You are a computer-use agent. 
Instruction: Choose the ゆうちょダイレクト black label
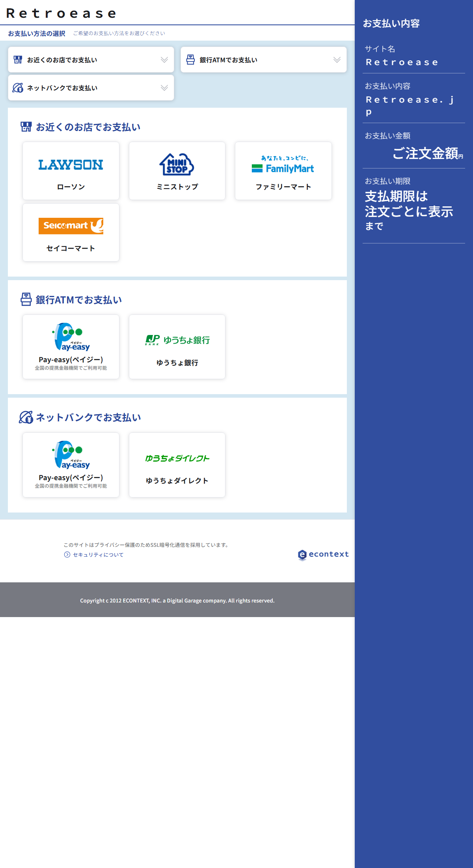tap(177, 481)
